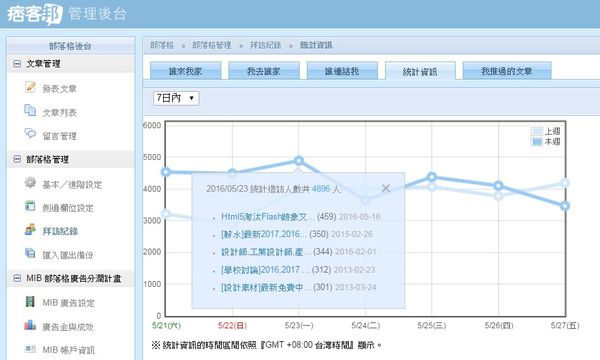Open the 7日內 time range dropdown

[176, 98]
